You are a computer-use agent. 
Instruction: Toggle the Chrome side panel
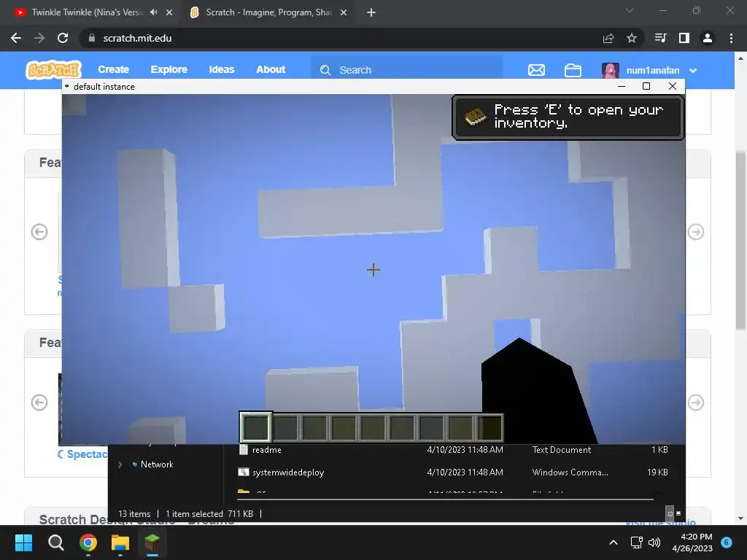coord(684,38)
